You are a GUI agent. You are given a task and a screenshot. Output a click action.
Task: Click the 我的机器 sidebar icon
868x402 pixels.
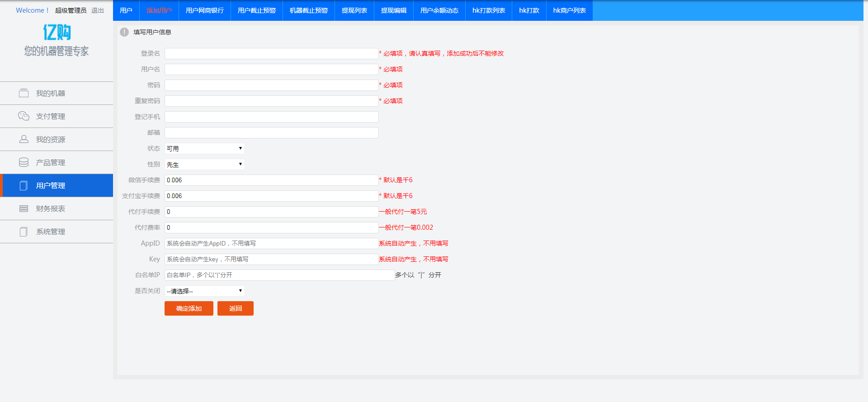(x=24, y=93)
